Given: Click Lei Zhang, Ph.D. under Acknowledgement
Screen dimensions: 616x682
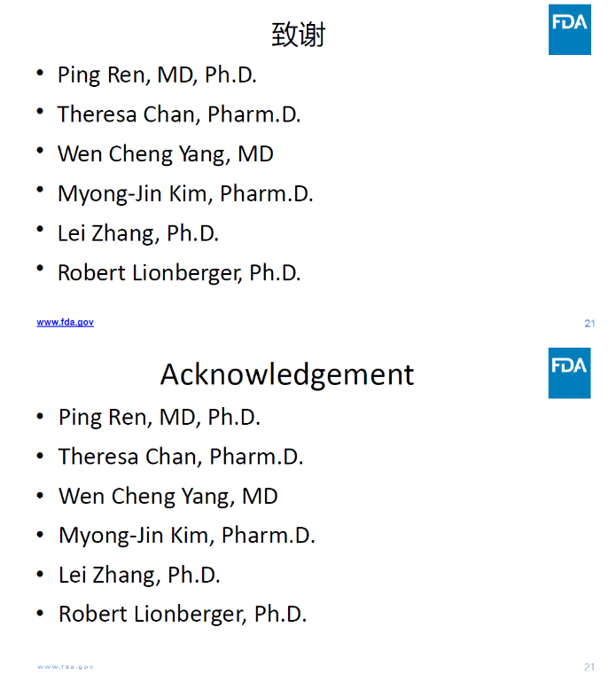Looking at the screenshot, I should tap(139, 575).
